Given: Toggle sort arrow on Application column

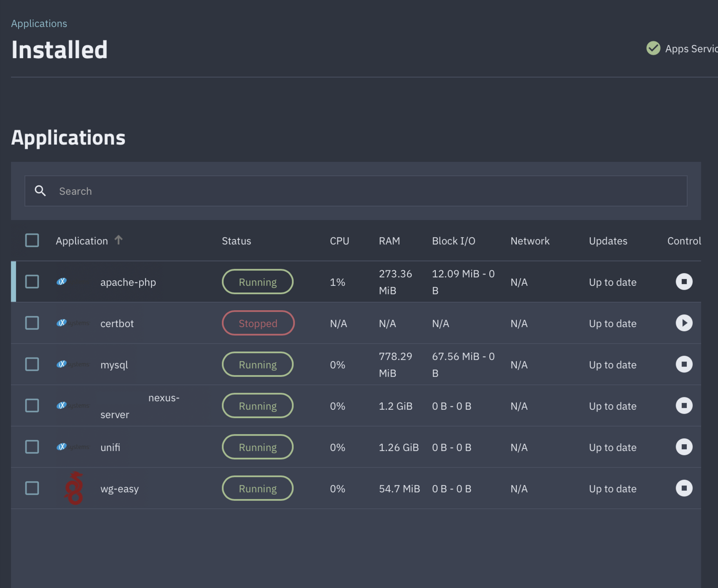Looking at the screenshot, I should point(119,240).
